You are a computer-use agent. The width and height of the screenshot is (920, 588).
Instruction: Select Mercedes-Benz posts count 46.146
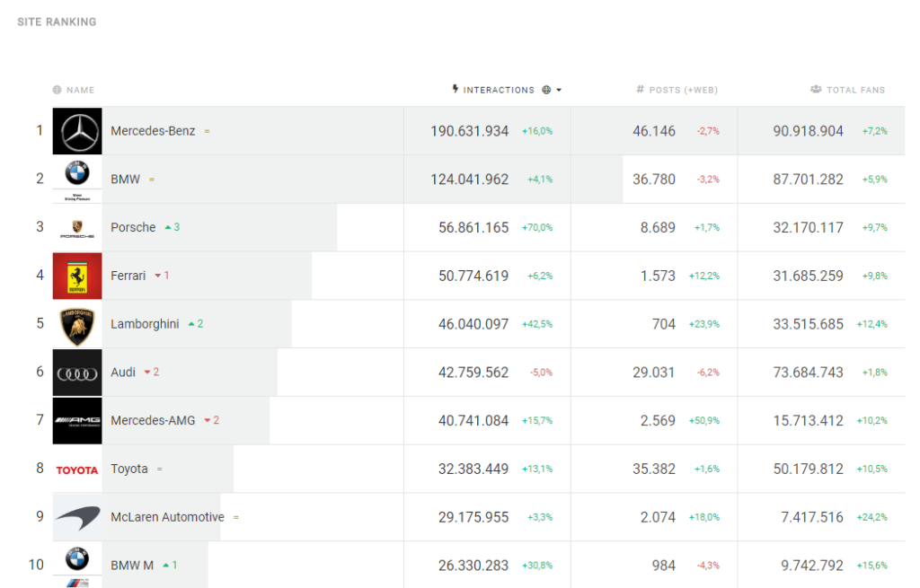[654, 131]
